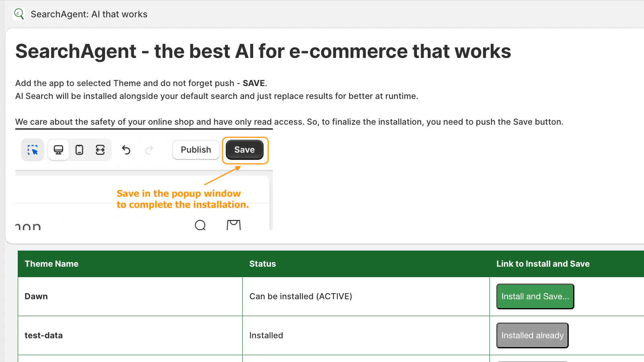The height and width of the screenshot is (362, 644).
Task: Click the SearchAgent magnifier logo icon
Action: [x=19, y=14]
